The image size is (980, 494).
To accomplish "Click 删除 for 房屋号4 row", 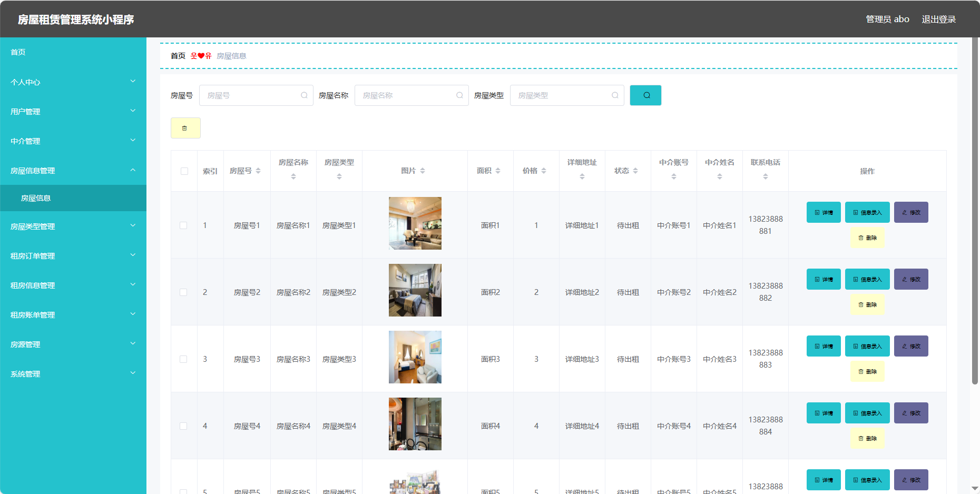I will click(867, 438).
